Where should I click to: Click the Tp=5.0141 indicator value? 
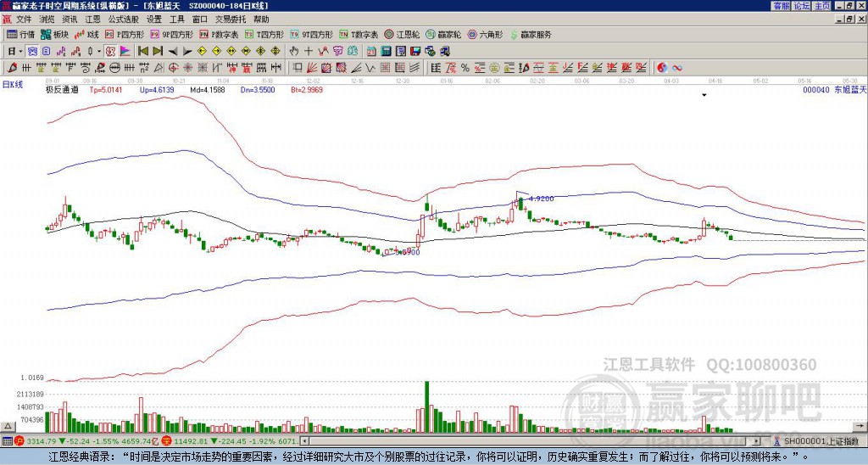point(105,89)
